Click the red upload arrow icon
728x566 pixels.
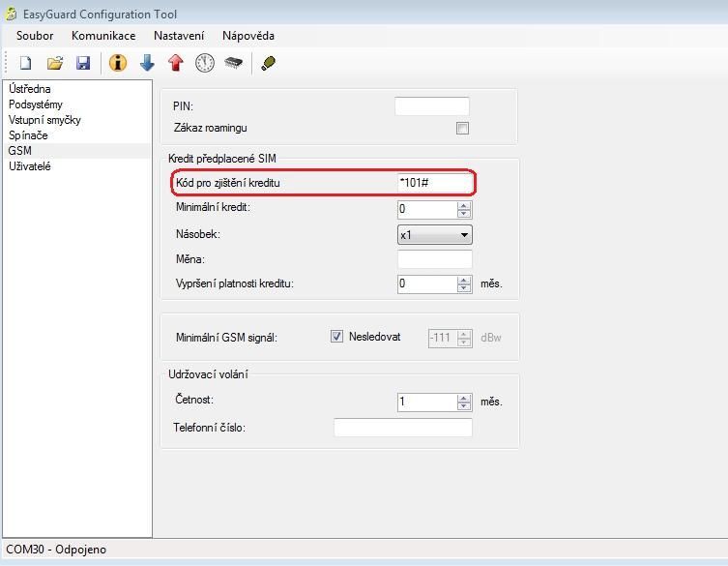click(175, 63)
